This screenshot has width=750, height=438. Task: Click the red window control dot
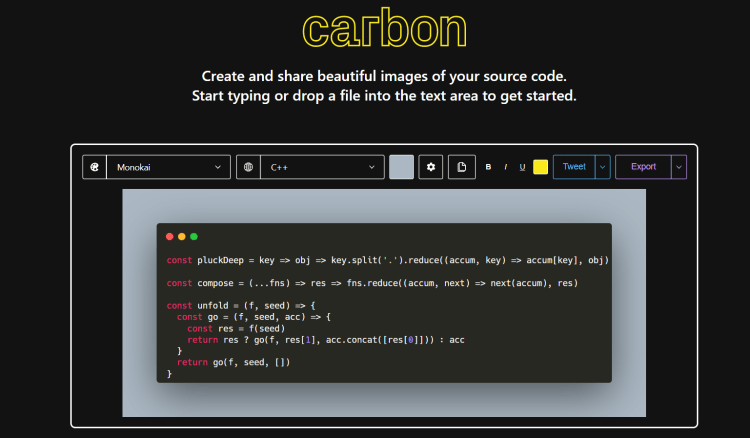(169, 236)
